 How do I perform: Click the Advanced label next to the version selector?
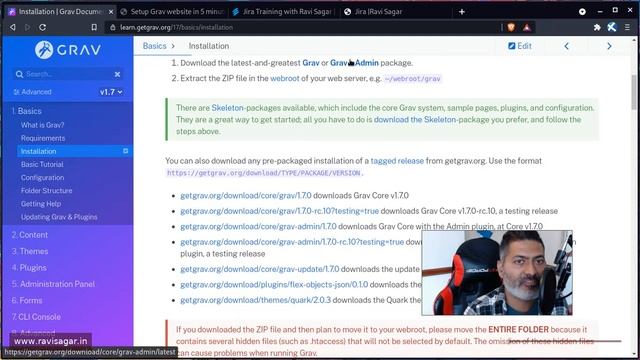tap(33, 92)
